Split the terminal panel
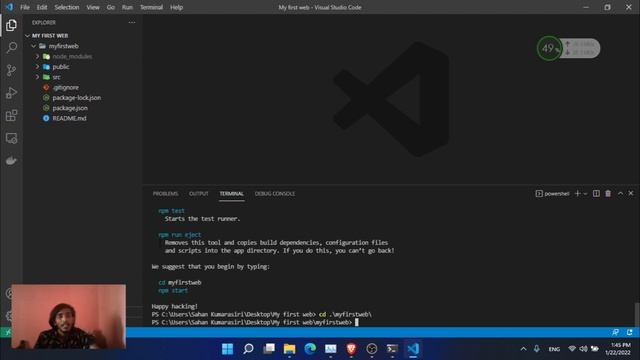The image size is (640, 360). [x=596, y=193]
